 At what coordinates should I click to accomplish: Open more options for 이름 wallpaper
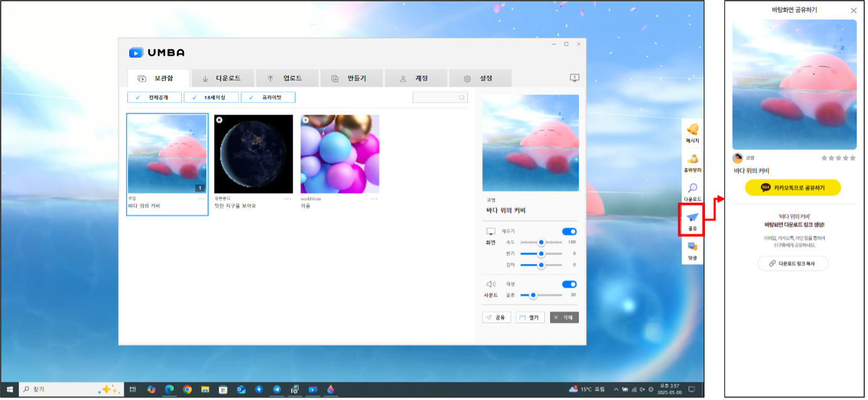coord(374,199)
